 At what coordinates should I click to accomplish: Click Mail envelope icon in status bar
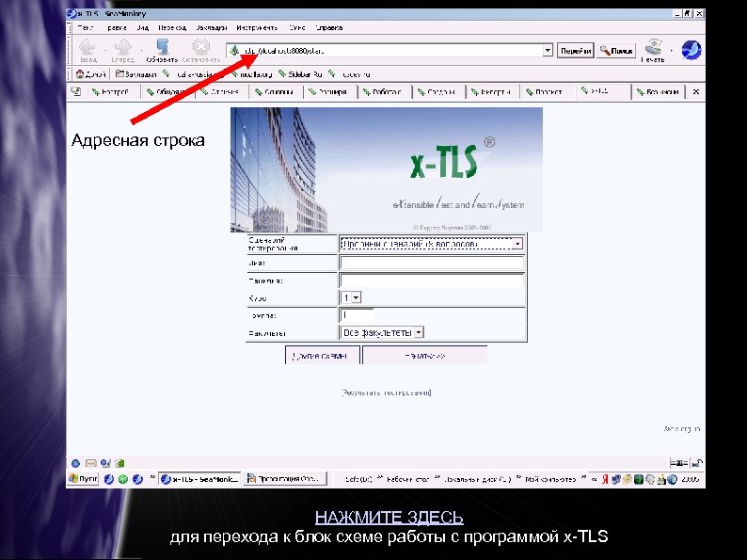pyautogui.click(x=90, y=463)
